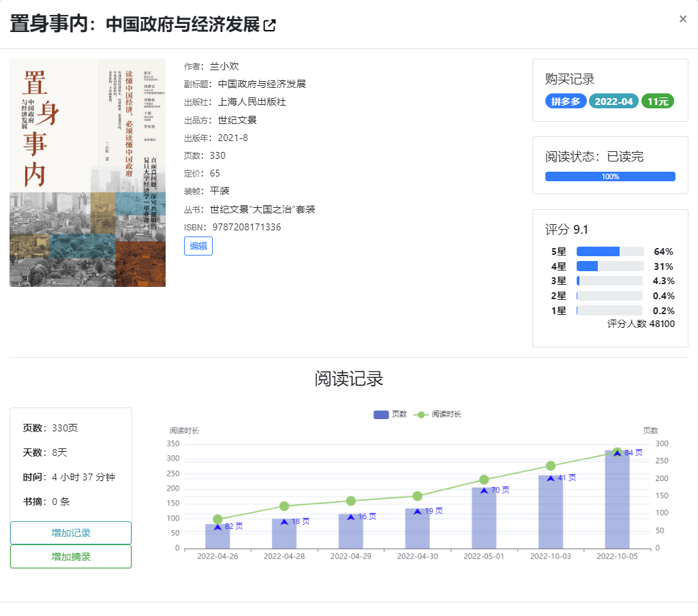The image size is (698, 616).
Task: Click the 11元 price tag
Action: (658, 102)
